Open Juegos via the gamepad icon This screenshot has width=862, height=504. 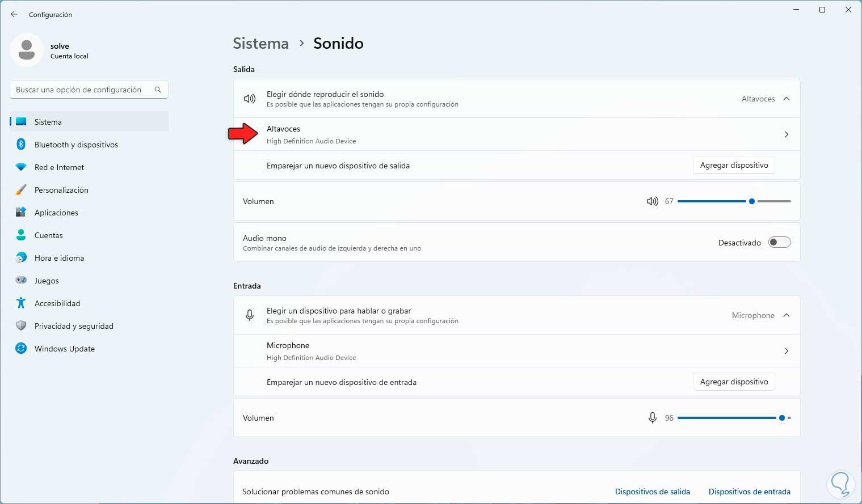click(21, 281)
